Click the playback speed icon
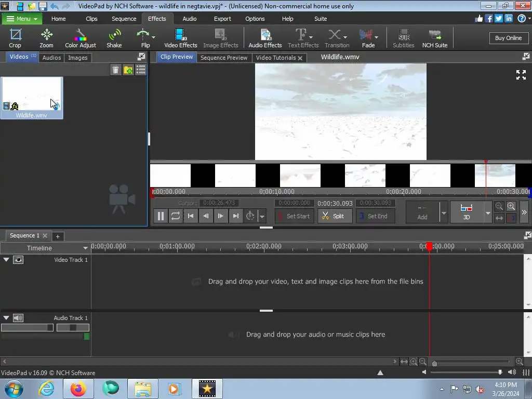Viewport: 532px width, 399px height. click(250, 216)
